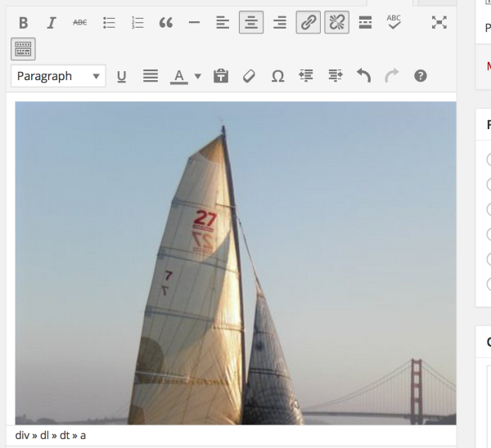Align content right
This screenshot has width=491, height=448.
(280, 23)
